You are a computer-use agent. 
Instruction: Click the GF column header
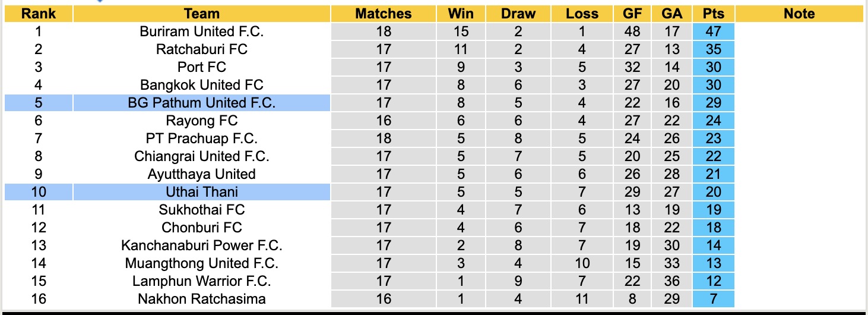(632, 14)
